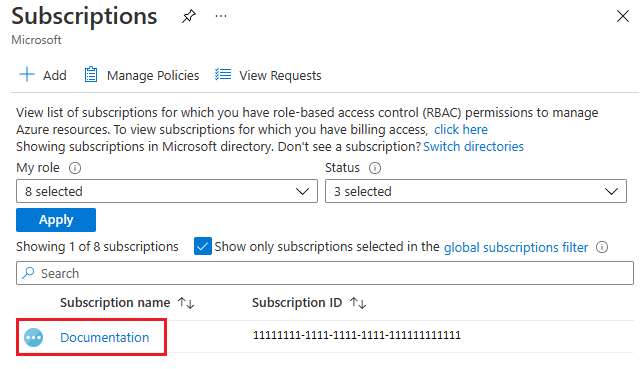644x369 pixels.
Task: Apply the selected filters
Action: point(56,220)
